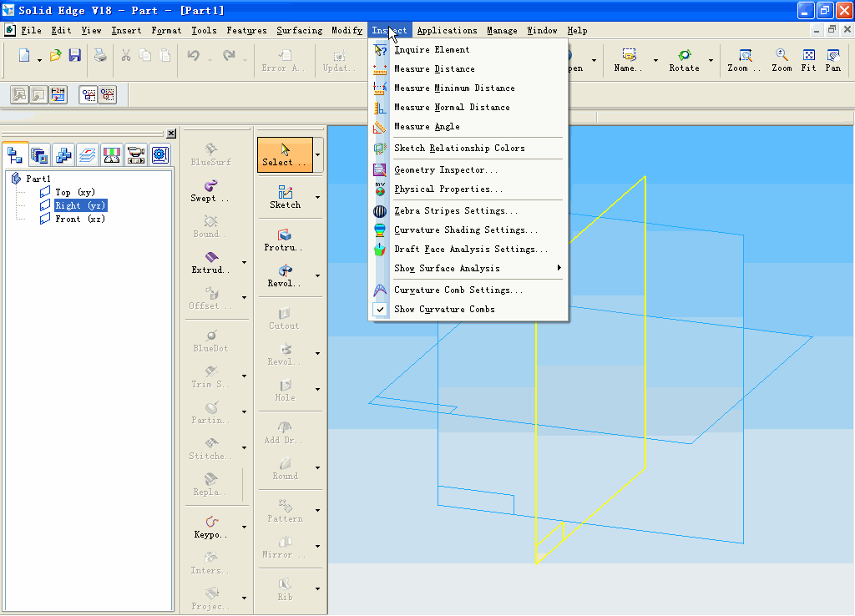Switch to the Feature PathFinder tab icon
The height and width of the screenshot is (616, 855).
click(x=15, y=155)
